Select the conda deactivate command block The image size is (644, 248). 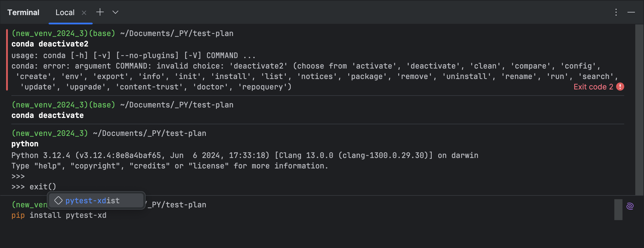(47, 116)
